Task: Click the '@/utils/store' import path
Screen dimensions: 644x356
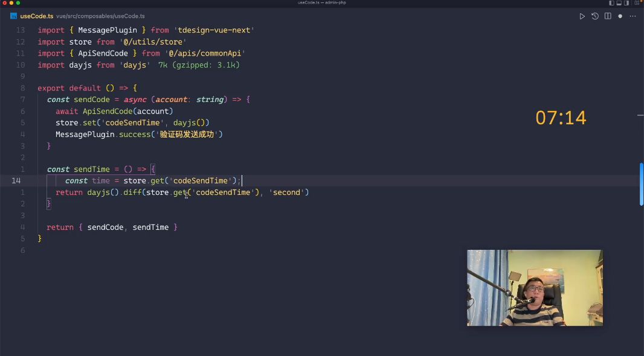Action: click(153, 42)
